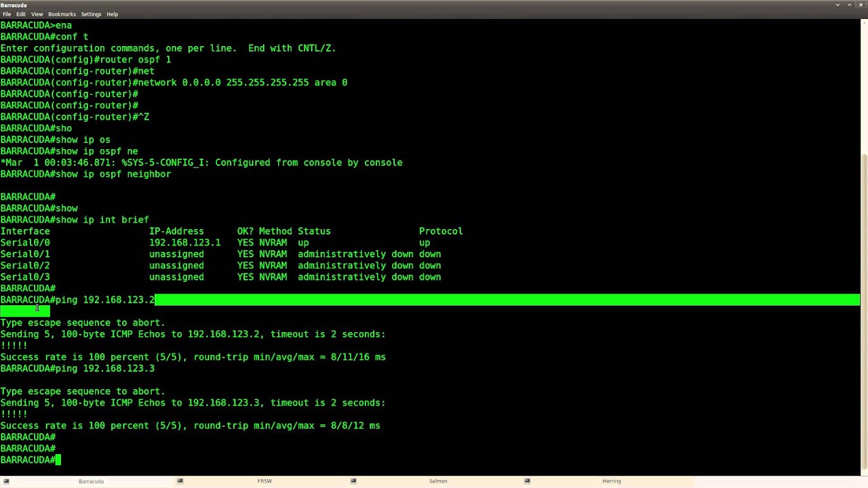The width and height of the screenshot is (868, 488).
Task: Click the 'BARRACUDA#conf t' line
Action: 44,37
